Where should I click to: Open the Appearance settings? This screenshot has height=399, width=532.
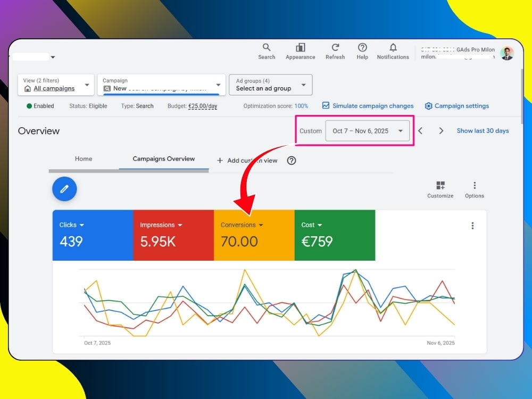[x=300, y=52]
